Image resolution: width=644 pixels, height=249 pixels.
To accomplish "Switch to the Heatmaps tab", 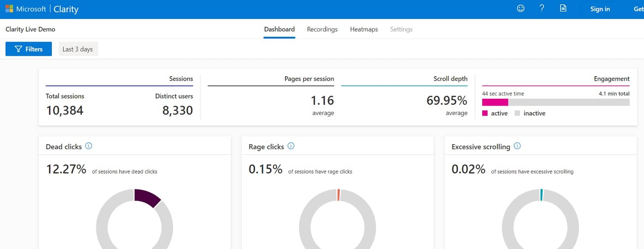I will [x=364, y=29].
